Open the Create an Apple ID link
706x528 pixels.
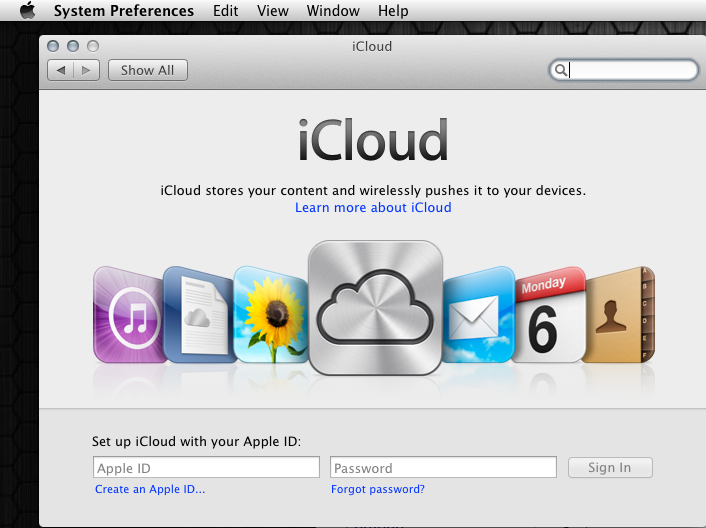click(x=150, y=489)
